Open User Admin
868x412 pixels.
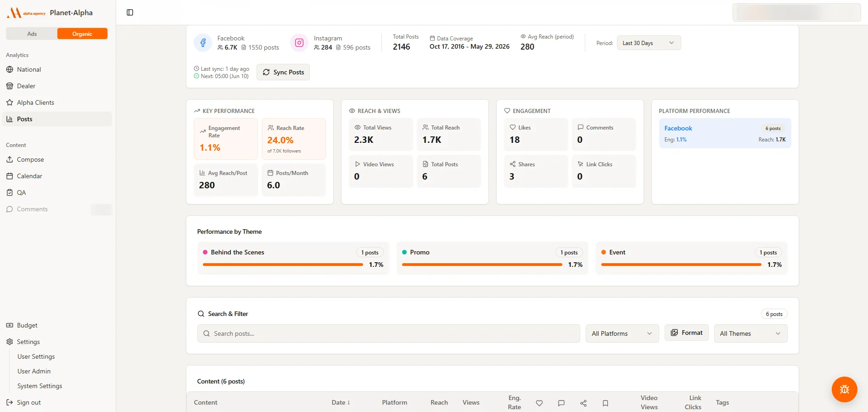pos(34,371)
